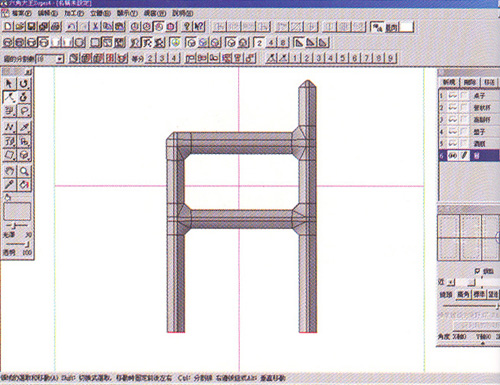Click the undo arrow icon
This screenshot has height=385, width=500.
pos(72,27)
